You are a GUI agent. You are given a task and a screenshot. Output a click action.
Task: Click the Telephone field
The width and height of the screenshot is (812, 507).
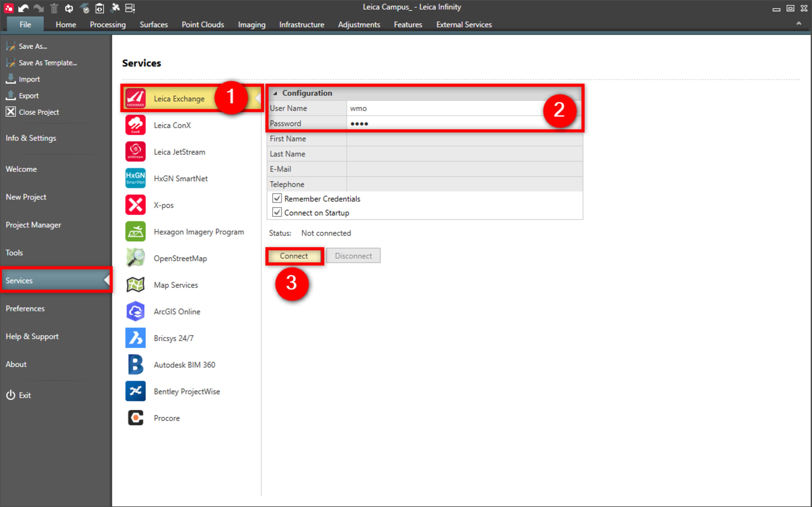click(465, 184)
